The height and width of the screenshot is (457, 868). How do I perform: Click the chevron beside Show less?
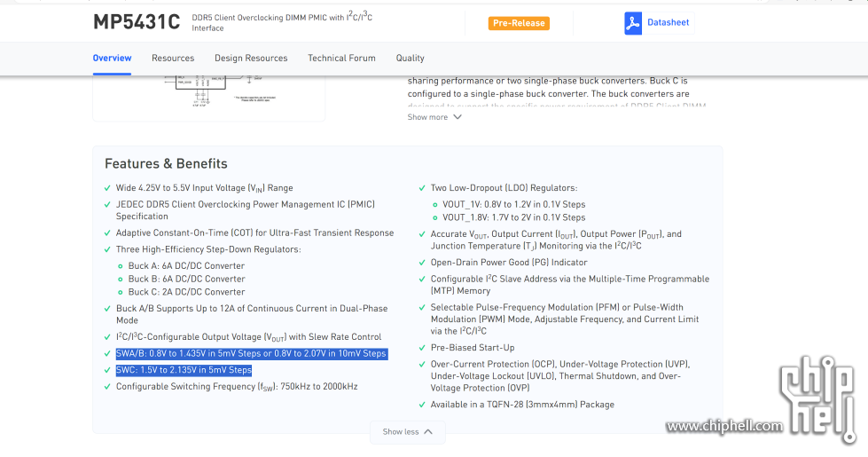[x=428, y=432]
